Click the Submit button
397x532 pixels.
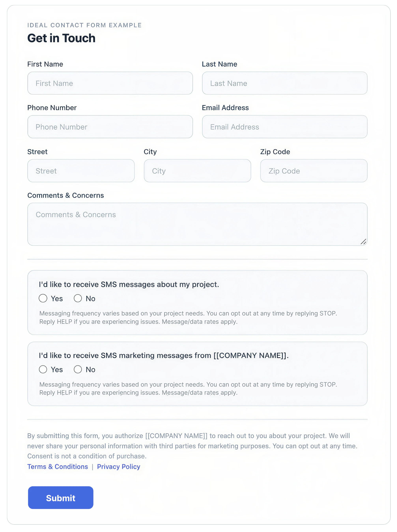pos(60,498)
